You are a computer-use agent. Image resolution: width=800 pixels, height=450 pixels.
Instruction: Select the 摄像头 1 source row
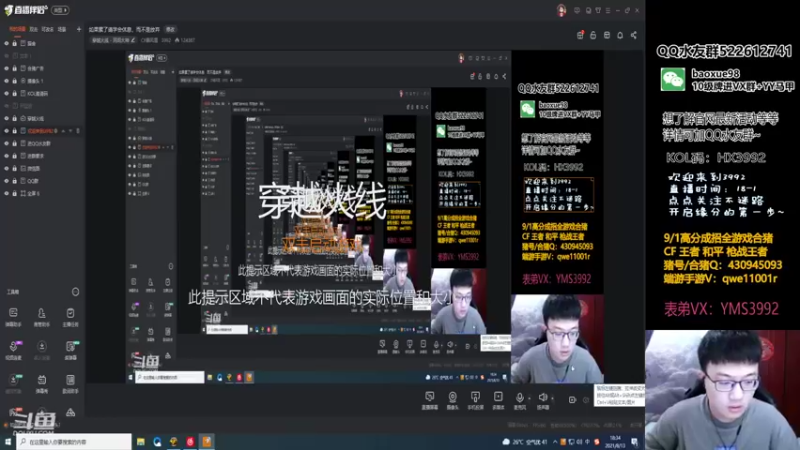(42, 81)
